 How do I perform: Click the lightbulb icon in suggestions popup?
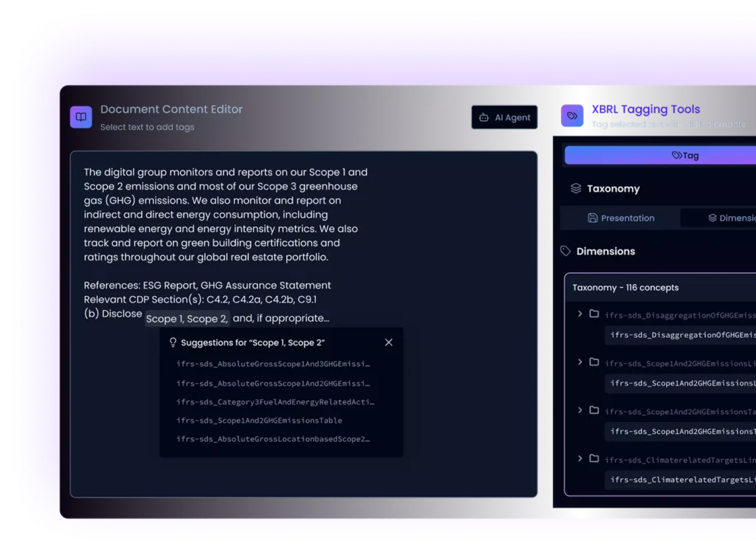tap(173, 342)
